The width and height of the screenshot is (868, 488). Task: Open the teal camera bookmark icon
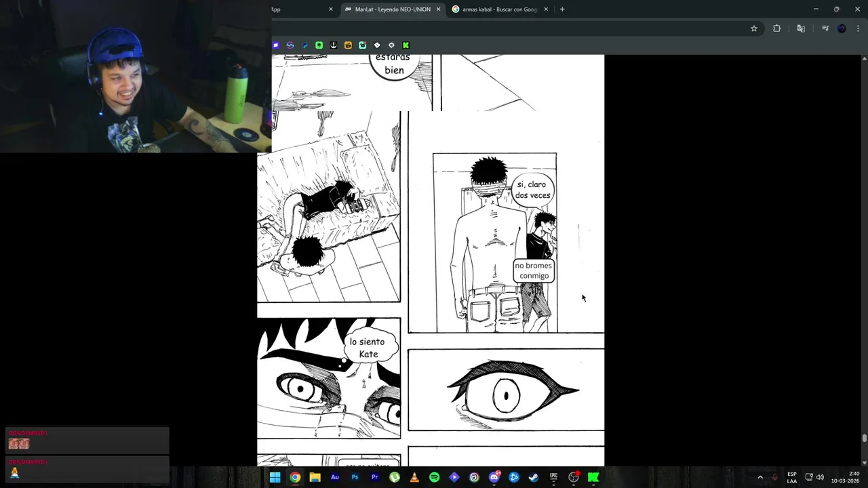pos(362,45)
